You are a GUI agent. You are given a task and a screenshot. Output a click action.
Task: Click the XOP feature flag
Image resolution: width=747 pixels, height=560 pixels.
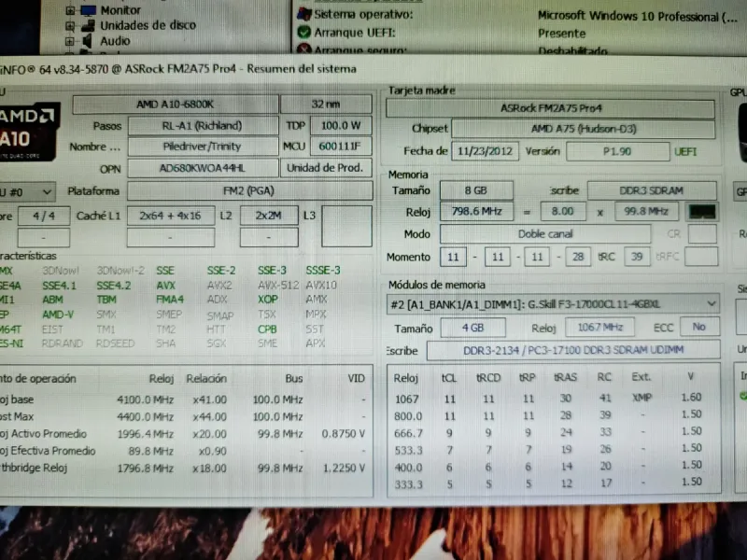[268, 300]
